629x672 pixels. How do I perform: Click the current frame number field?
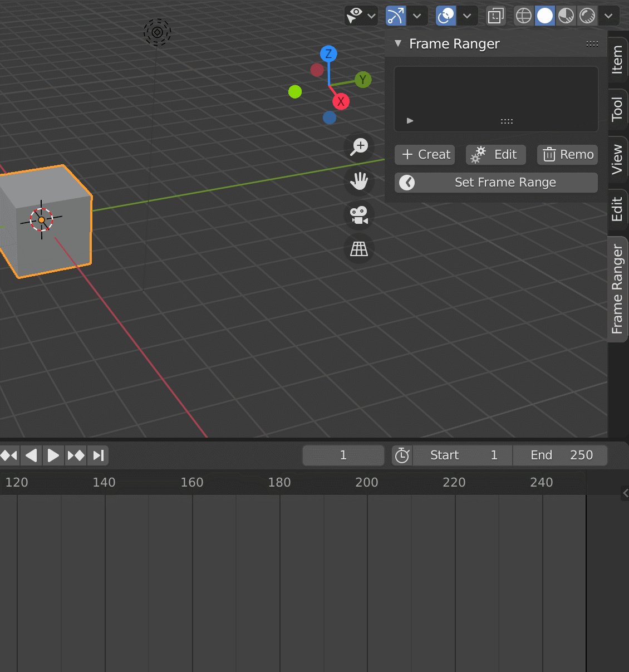click(343, 455)
